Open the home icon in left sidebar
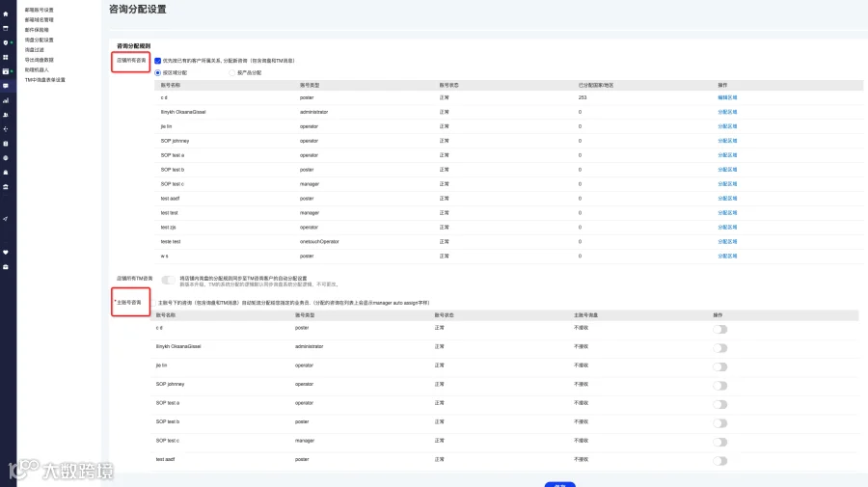868x487 pixels. pyautogui.click(x=6, y=14)
